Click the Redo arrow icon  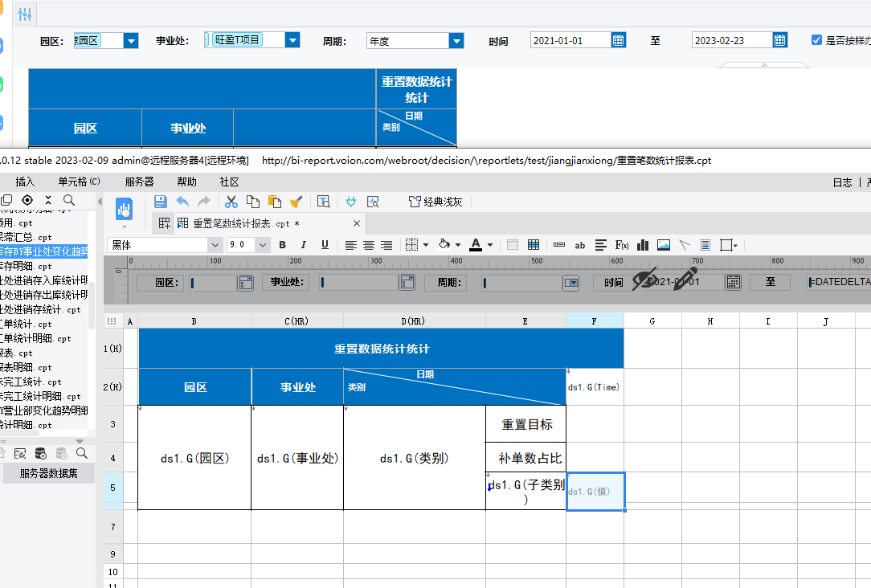204,202
